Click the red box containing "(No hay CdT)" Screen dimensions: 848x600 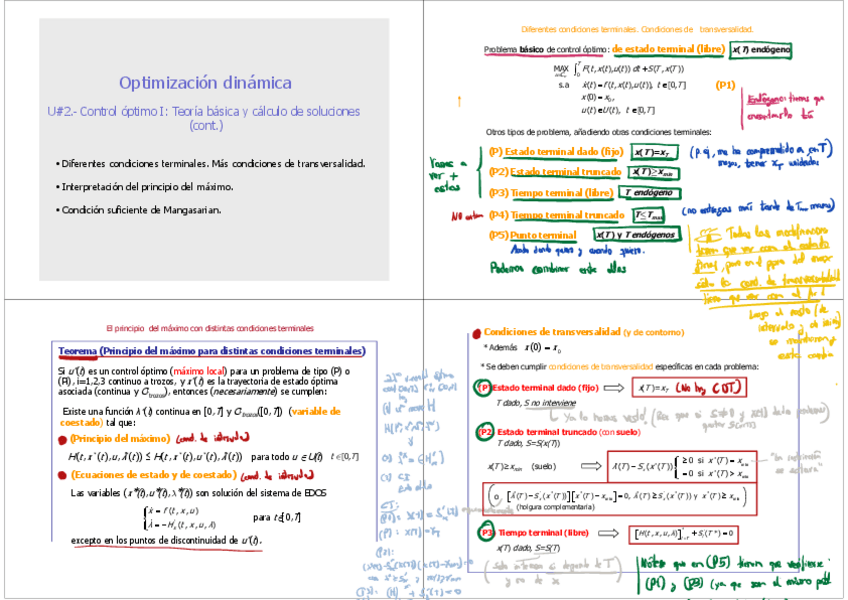pos(690,387)
